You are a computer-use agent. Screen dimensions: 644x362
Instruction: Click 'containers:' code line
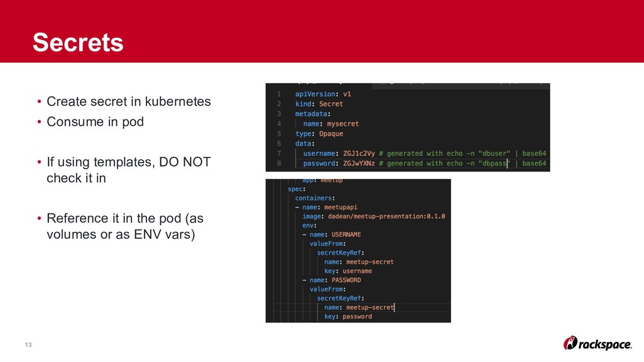point(315,198)
